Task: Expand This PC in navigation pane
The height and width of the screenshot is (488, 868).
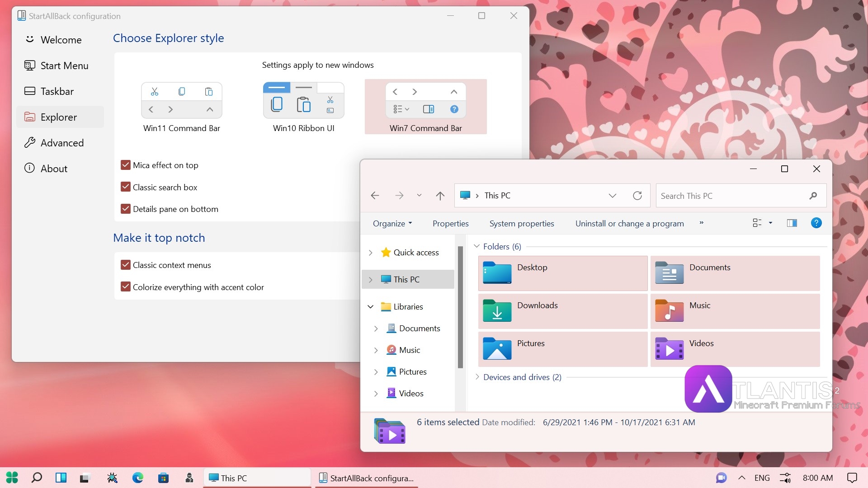Action: pos(370,280)
